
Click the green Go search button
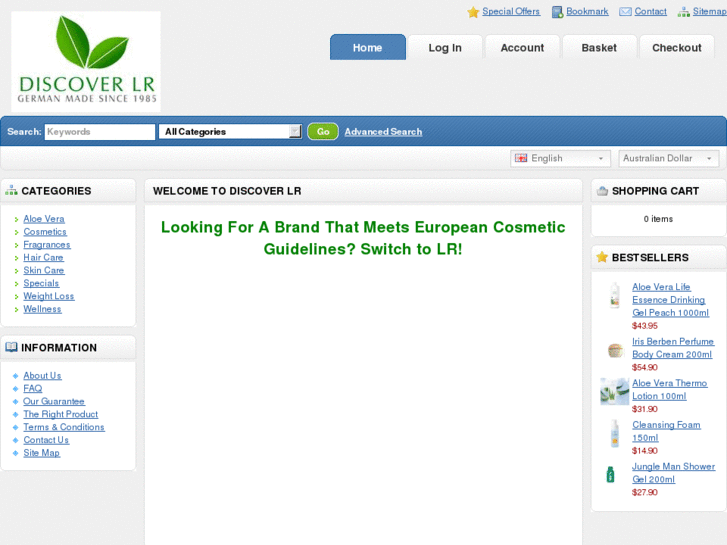point(323,132)
